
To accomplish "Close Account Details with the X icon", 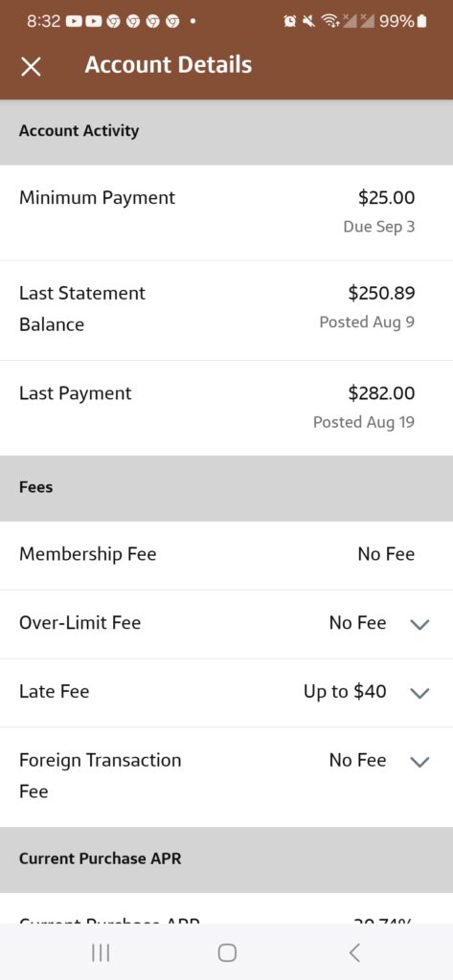I will 31,67.
